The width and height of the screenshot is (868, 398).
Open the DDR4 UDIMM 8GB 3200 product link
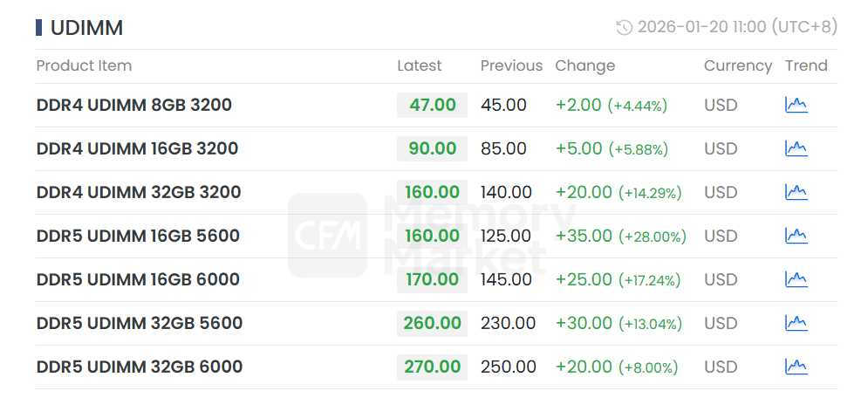pos(134,105)
